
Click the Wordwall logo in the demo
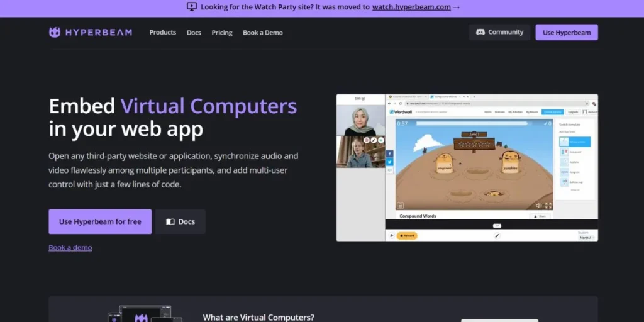[x=401, y=112]
